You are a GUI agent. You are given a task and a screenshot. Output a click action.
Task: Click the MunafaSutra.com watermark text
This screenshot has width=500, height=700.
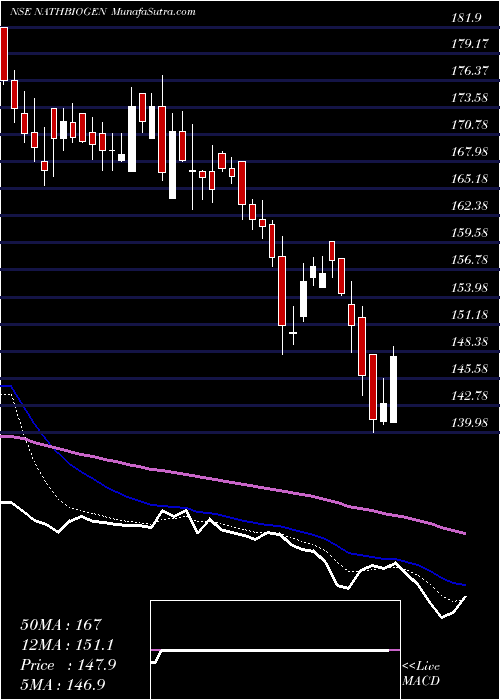(x=152, y=12)
